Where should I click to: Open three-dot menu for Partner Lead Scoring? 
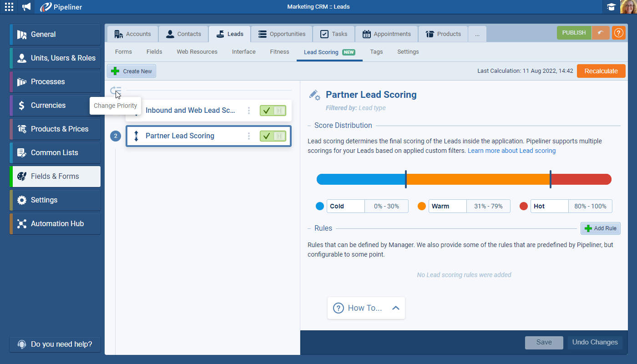pyautogui.click(x=249, y=136)
